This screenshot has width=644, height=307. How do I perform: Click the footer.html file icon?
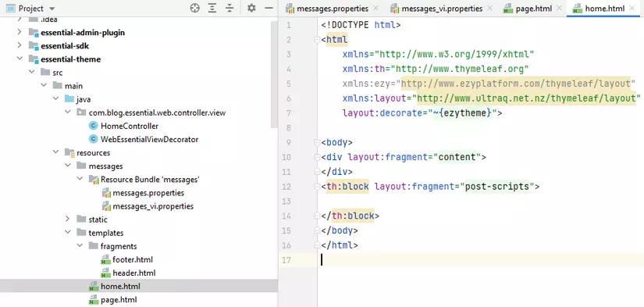click(105, 259)
